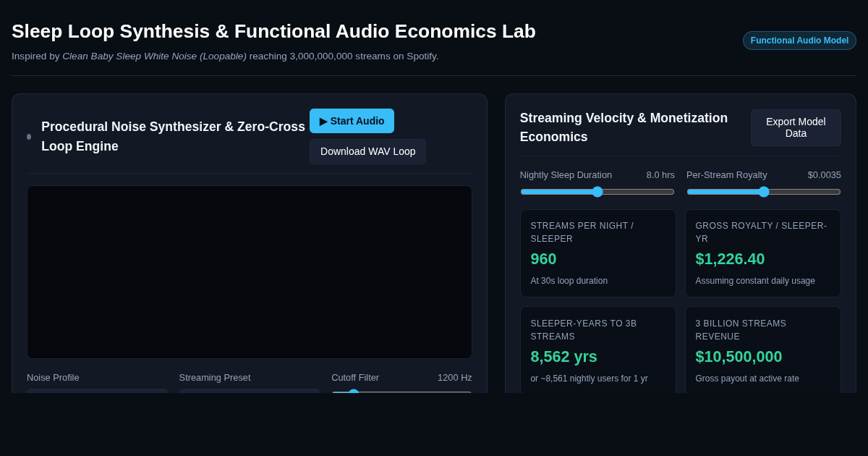Screen dimensions: 868x456
Task: Click the Streams Per Night value 960
Action: pyautogui.click(x=543, y=259)
